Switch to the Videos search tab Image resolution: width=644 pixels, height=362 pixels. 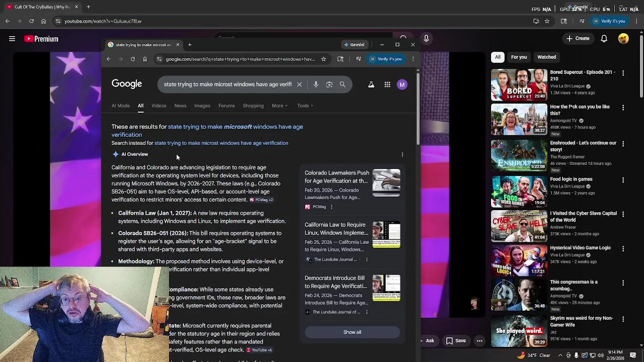159,106
